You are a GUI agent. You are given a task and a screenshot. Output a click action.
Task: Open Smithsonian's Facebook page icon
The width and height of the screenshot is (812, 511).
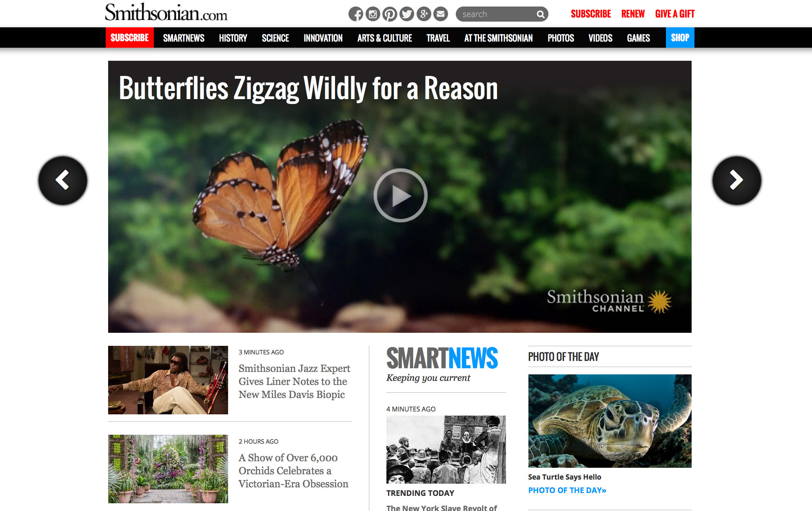(x=356, y=14)
